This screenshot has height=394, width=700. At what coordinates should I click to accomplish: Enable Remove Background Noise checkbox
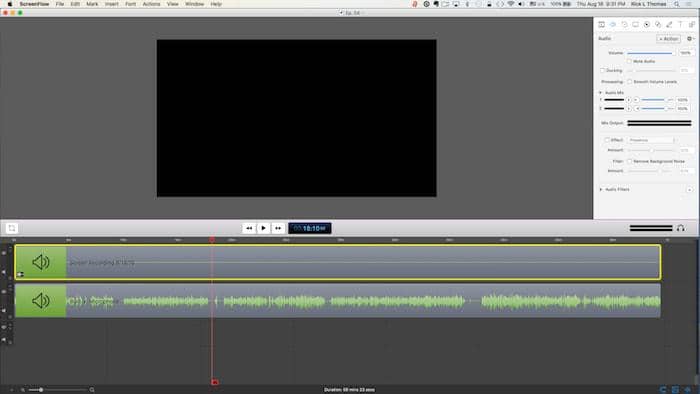coord(629,161)
